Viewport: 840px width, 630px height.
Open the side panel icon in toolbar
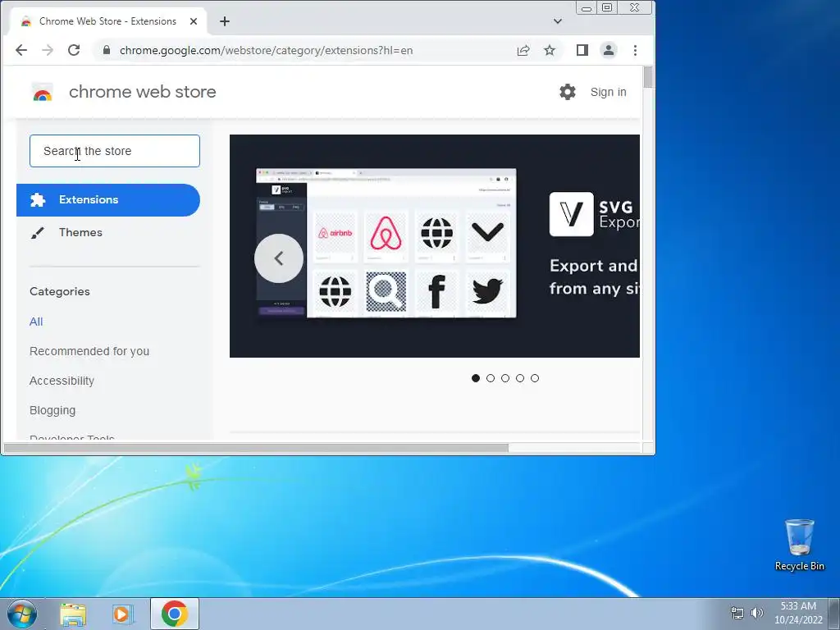point(582,50)
